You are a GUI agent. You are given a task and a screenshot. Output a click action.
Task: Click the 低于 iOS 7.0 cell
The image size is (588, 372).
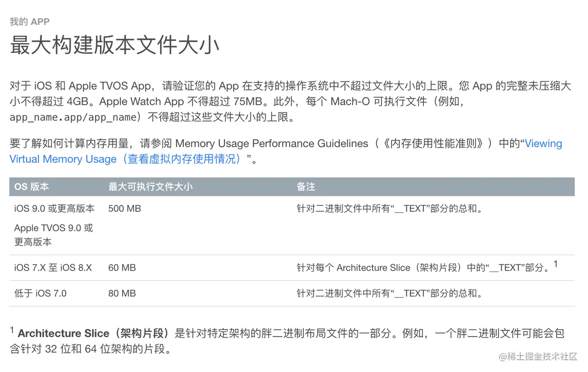coord(40,293)
